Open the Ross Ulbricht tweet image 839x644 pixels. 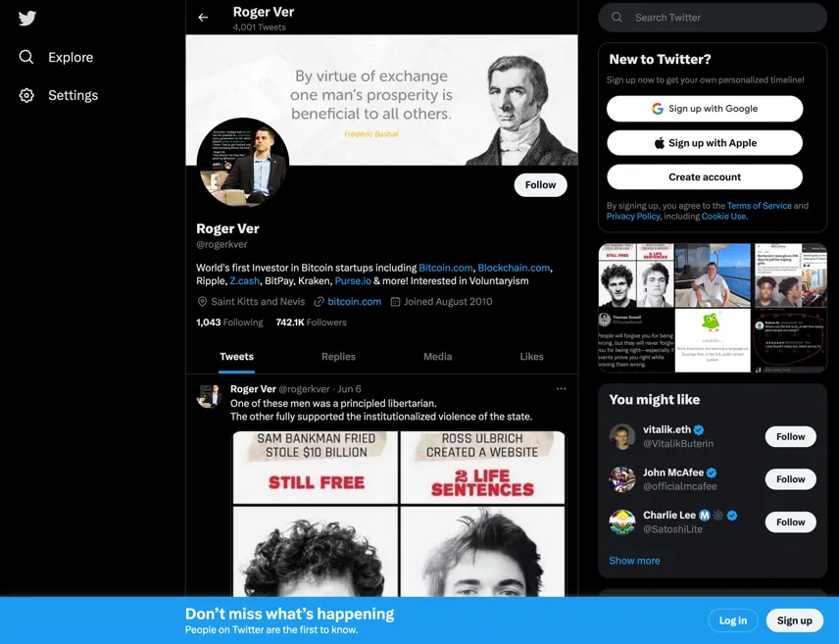pyautogui.click(x=482, y=514)
